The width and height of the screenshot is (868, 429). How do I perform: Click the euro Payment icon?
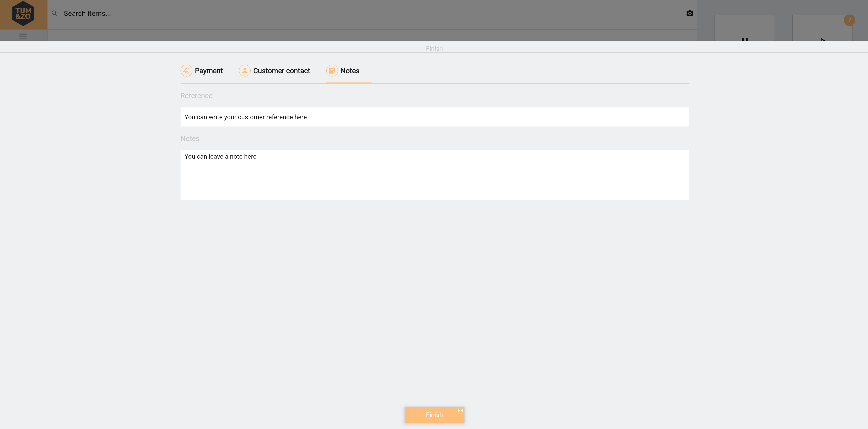point(186,71)
